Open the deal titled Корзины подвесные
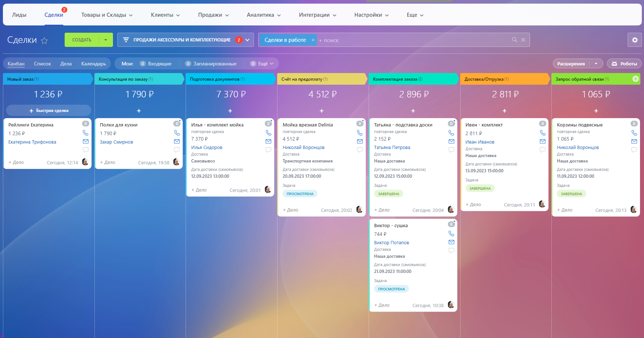Image resolution: width=644 pixels, height=338 pixels. tap(580, 125)
